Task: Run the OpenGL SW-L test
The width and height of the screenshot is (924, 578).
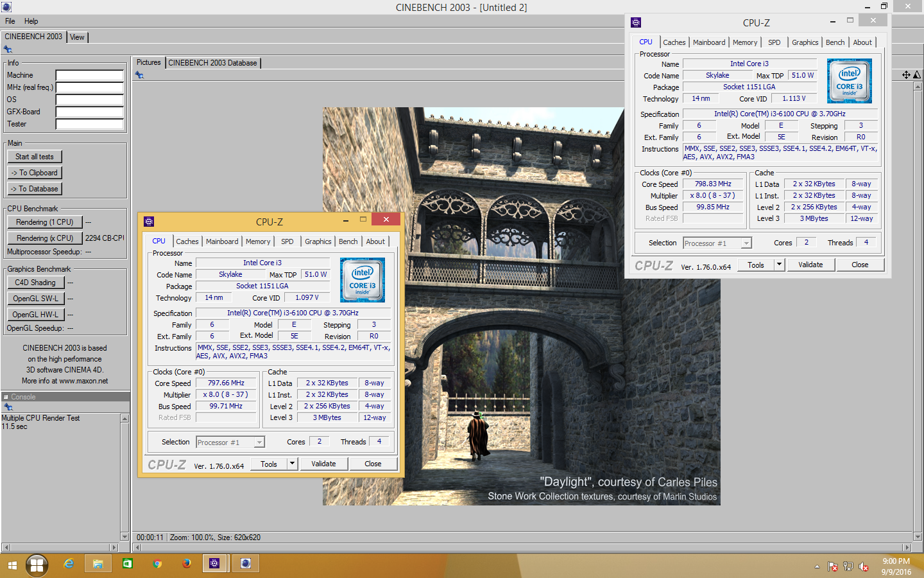Action: pyautogui.click(x=35, y=299)
